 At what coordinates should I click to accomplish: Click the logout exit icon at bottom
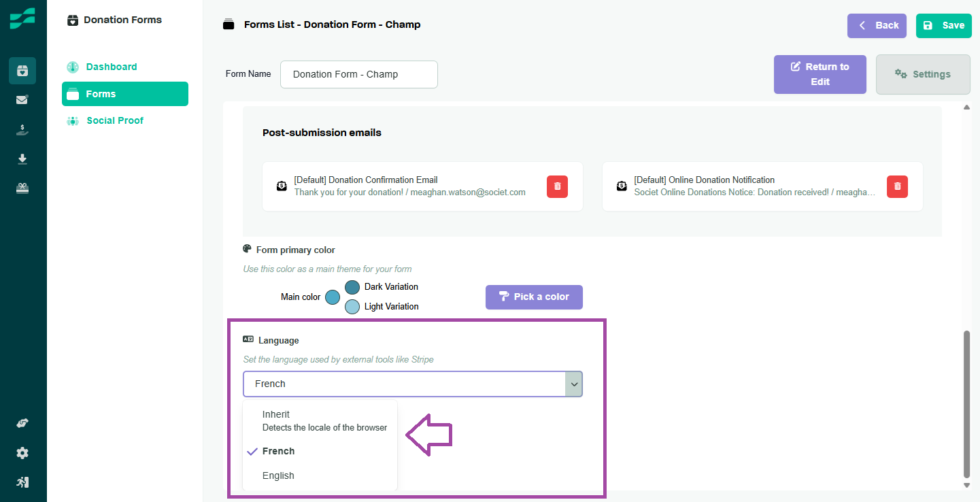pos(22,482)
